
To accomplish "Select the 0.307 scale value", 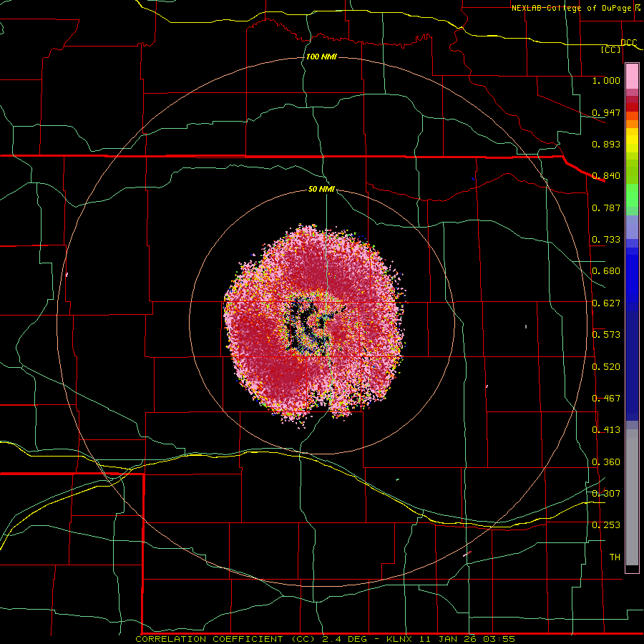I will pyautogui.click(x=606, y=493).
